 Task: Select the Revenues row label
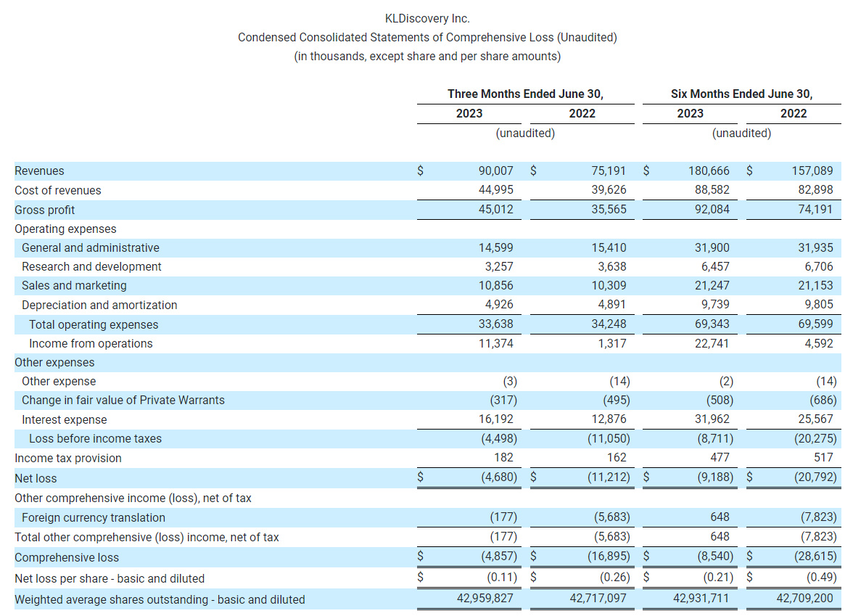40,171
